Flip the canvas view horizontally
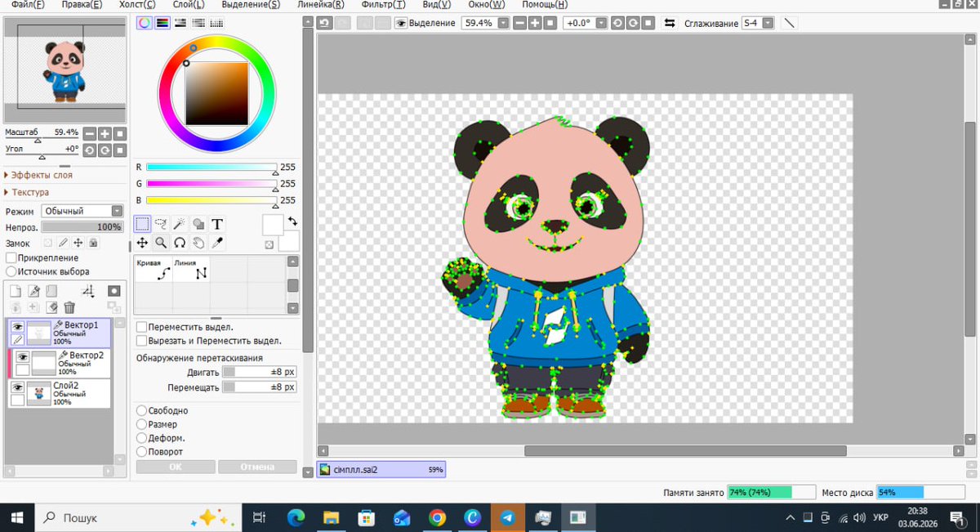980x532 pixels. (x=670, y=23)
